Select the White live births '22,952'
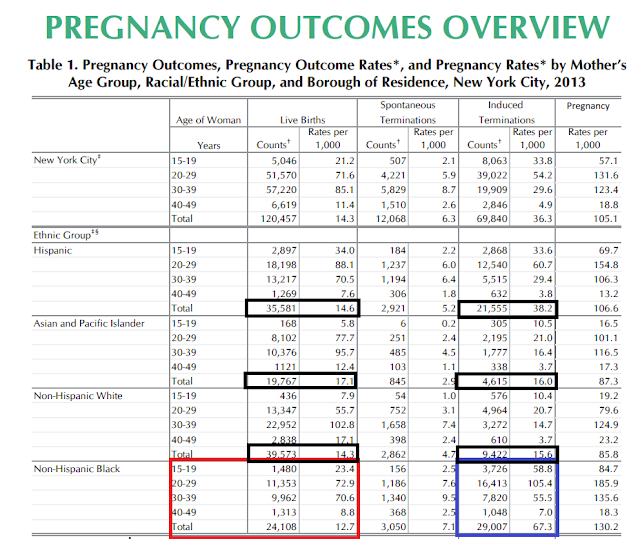This screenshot has width=640, height=539. [282, 425]
